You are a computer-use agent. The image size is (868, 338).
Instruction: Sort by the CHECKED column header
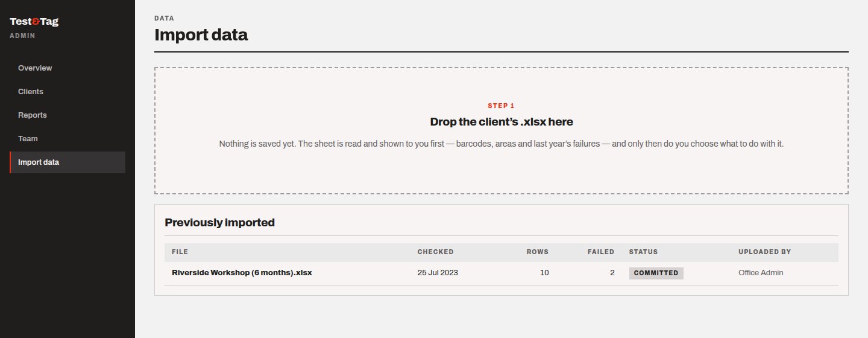coord(435,252)
